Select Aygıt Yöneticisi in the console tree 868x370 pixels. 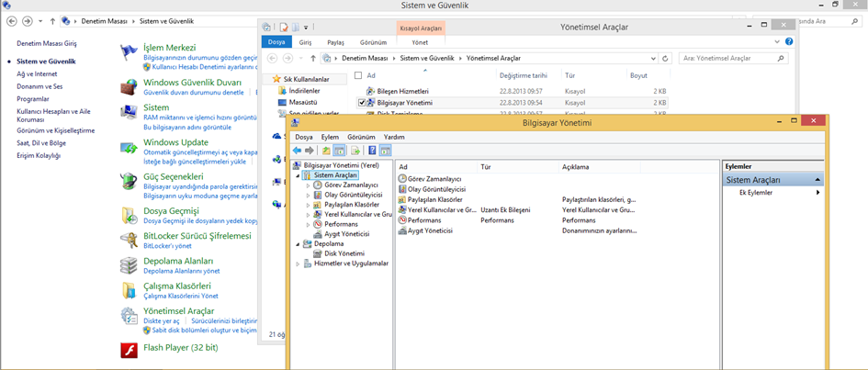(x=342, y=234)
